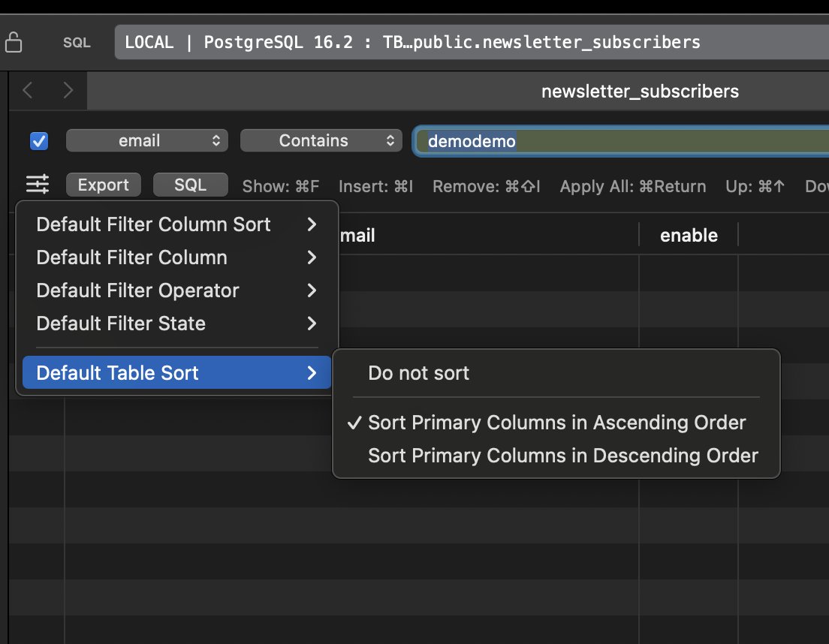The height and width of the screenshot is (644, 829).
Task: Select the newsletter_subscribers tab
Action: click(x=640, y=92)
